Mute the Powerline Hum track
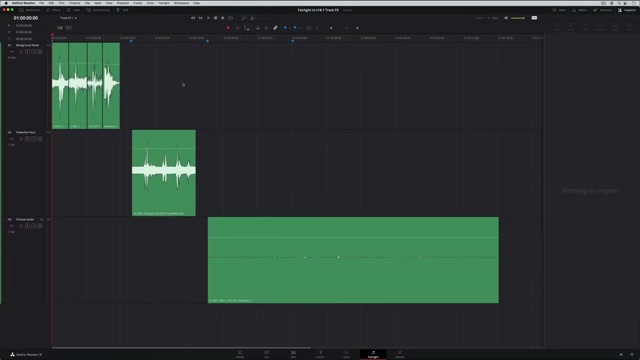 coord(40,139)
